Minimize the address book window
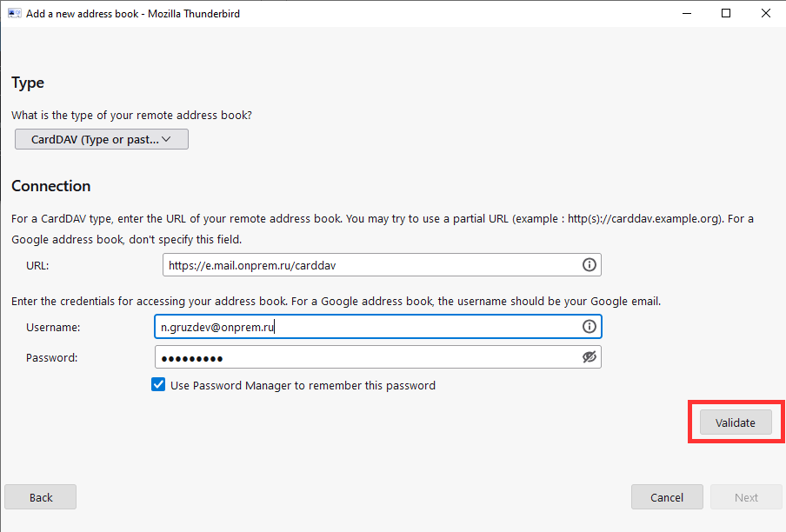This screenshot has width=786, height=532. click(x=687, y=13)
